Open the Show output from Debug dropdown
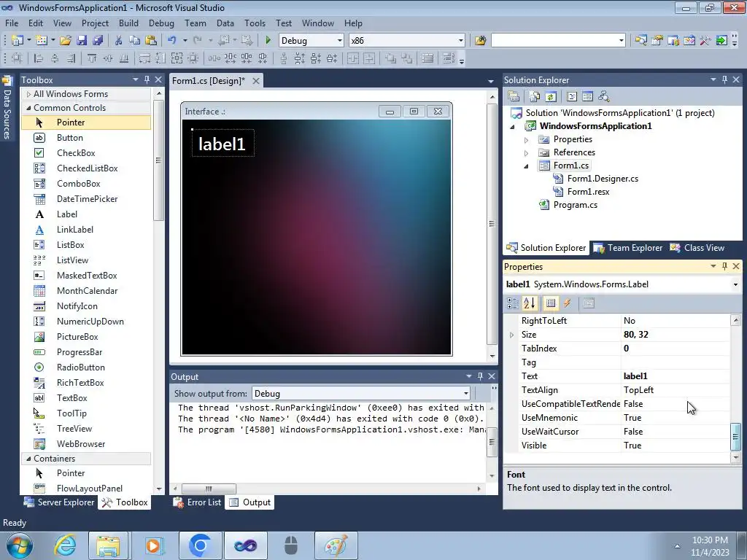747x560 pixels. click(x=466, y=393)
